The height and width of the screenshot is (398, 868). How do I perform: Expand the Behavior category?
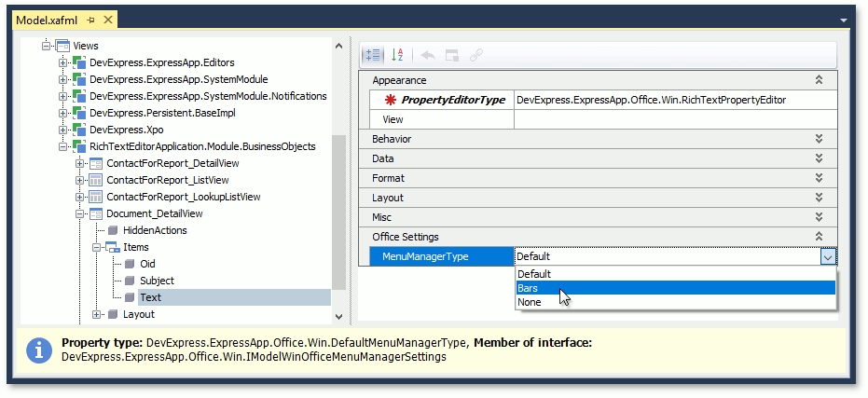820,139
